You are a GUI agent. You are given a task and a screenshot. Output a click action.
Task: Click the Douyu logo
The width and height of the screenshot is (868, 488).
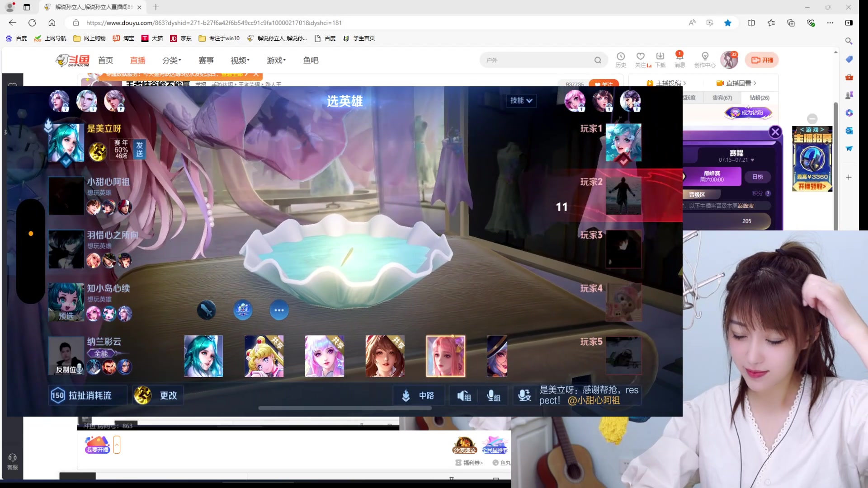pos(72,60)
